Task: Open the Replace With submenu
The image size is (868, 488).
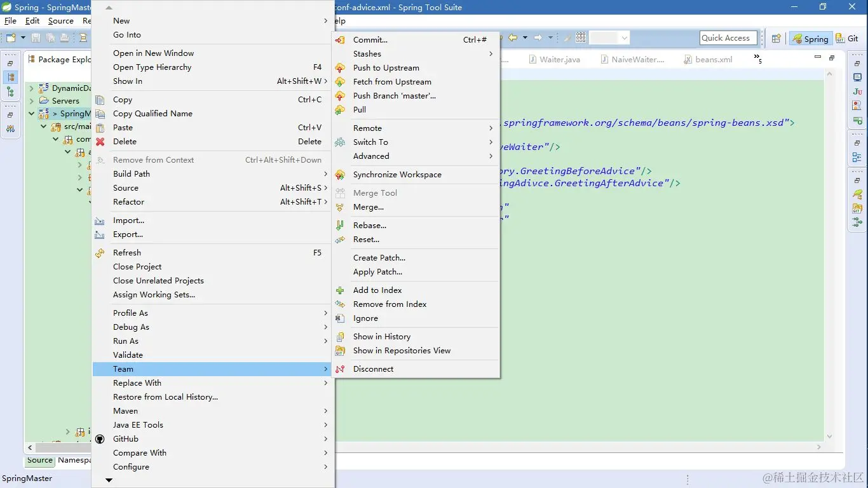Action: (213, 383)
